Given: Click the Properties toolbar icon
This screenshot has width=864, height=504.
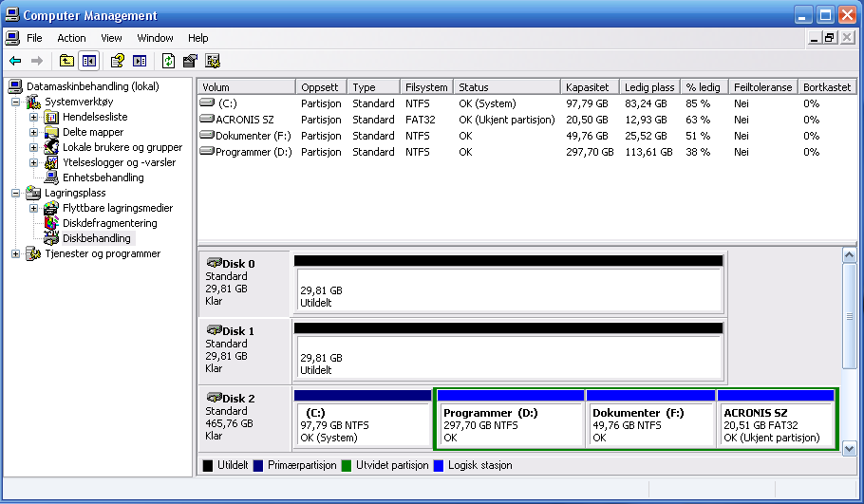Looking at the screenshot, I should tap(190, 61).
